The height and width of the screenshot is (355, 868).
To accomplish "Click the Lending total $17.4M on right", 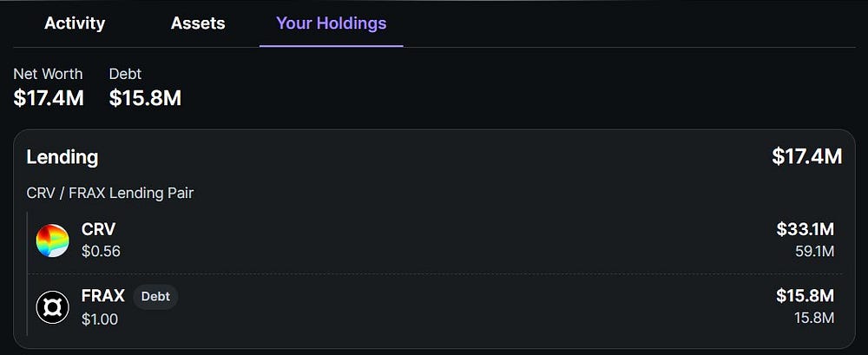I will pyautogui.click(x=806, y=157).
